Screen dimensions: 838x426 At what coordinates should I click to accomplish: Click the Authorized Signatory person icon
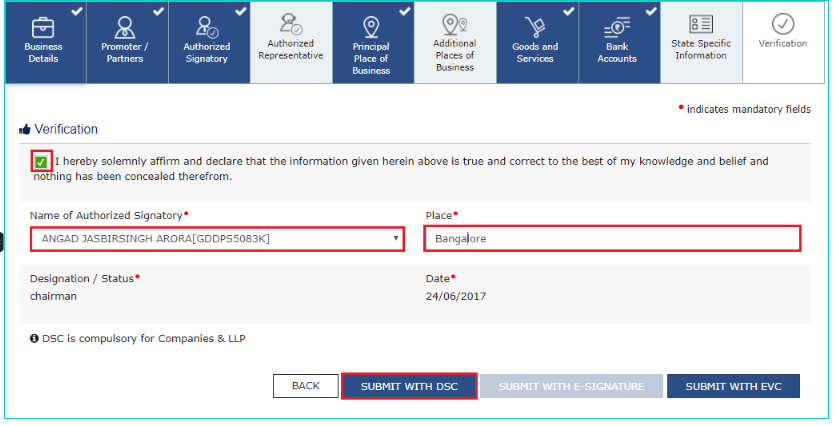click(x=206, y=27)
